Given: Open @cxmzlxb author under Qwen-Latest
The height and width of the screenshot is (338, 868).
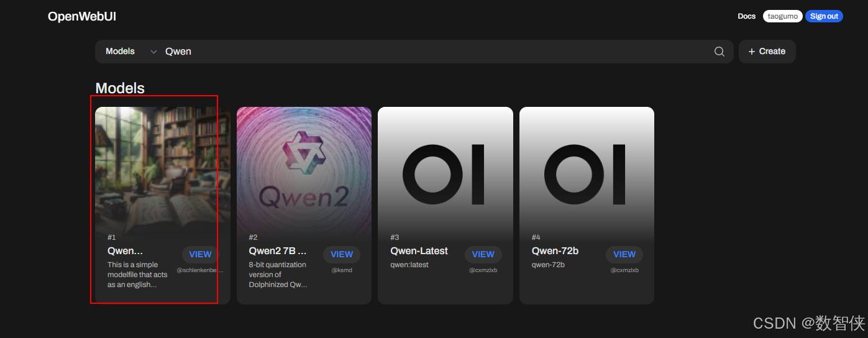Looking at the screenshot, I should [x=483, y=270].
